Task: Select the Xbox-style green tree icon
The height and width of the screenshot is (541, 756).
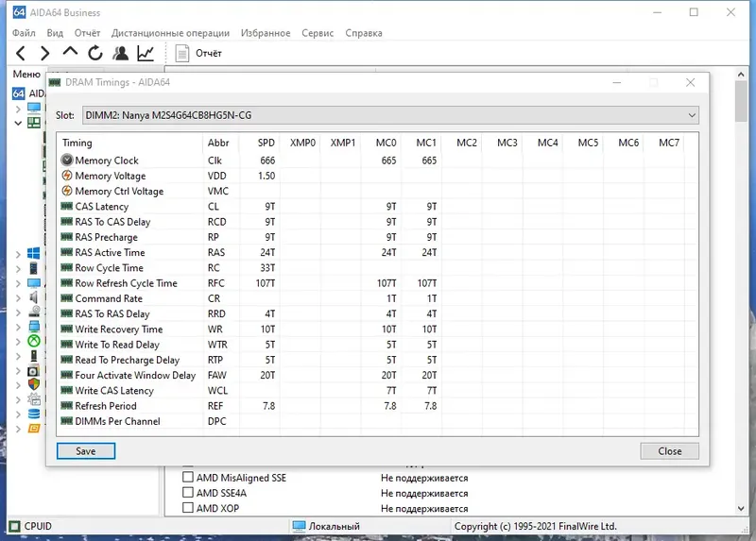Action: point(34,341)
